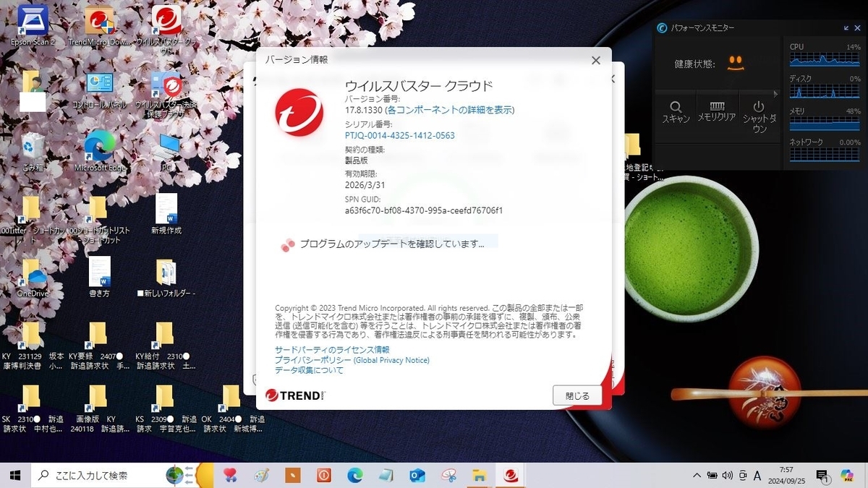Select the PC desktop icon

pyautogui.click(x=168, y=152)
